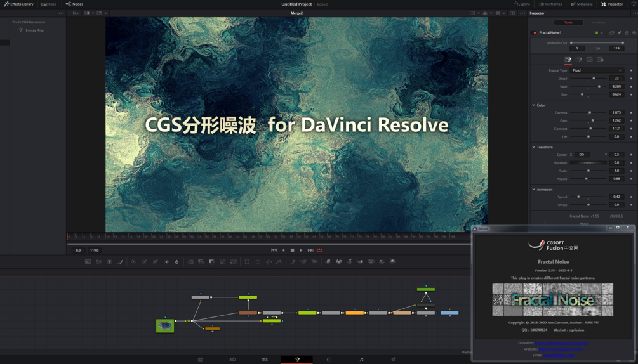This screenshot has width=638, height=364.
Task: Toggle the loop playback button
Action: pyautogui.click(x=320, y=250)
